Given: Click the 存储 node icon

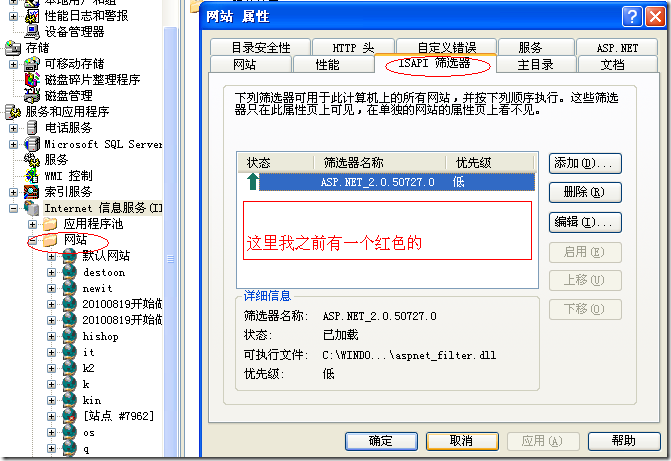Looking at the screenshot, I should 13,48.
